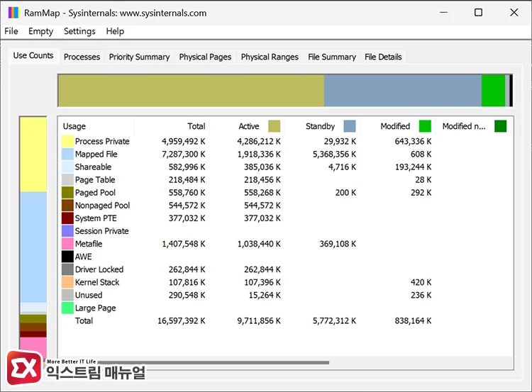The width and height of the screenshot is (532, 392).
Task: Sort by the Active column header
Action: [x=248, y=126]
